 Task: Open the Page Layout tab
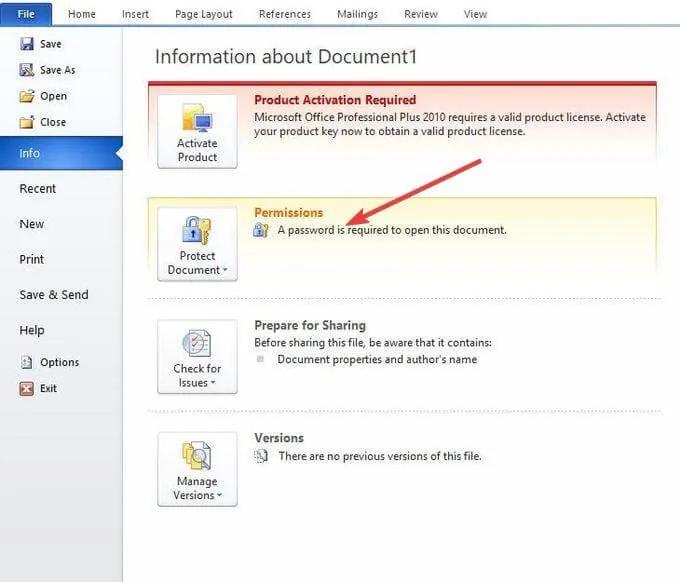click(204, 14)
